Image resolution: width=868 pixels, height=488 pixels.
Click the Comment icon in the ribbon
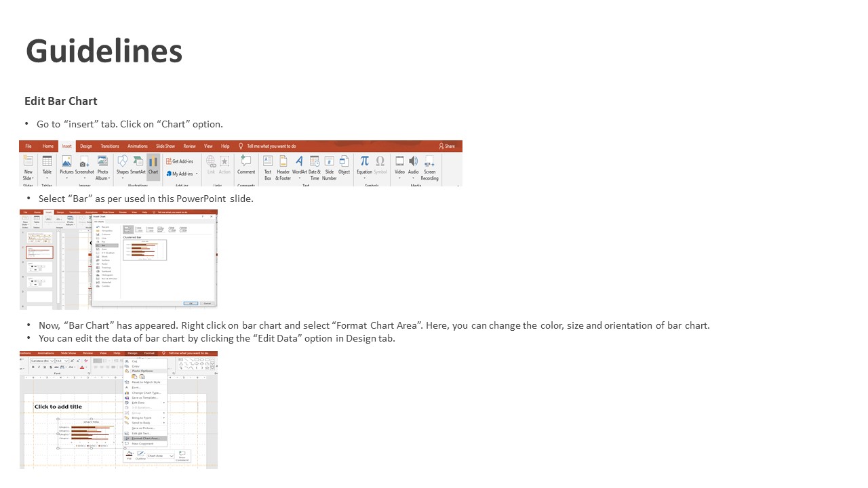pos(246,165)
